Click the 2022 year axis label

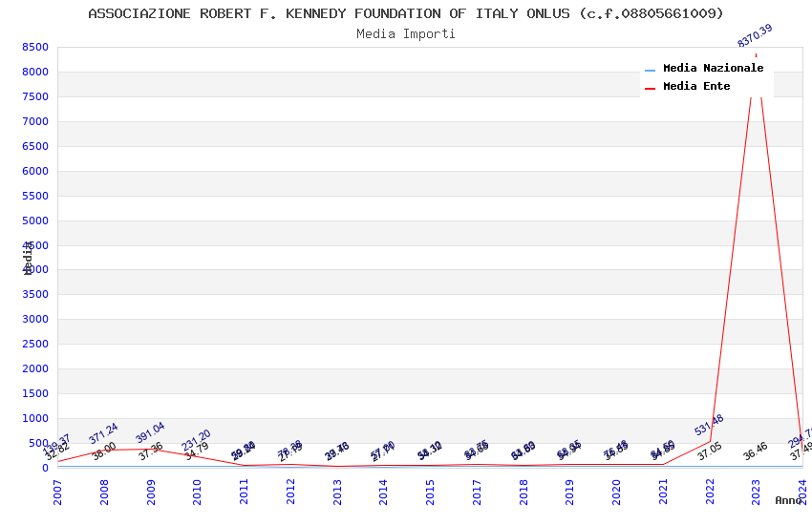(710, 492)
